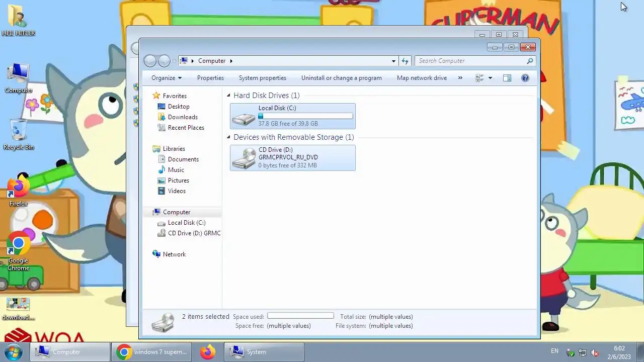Open the Pictures library
This screenshot has height=362, width=644.
point(179,180)
